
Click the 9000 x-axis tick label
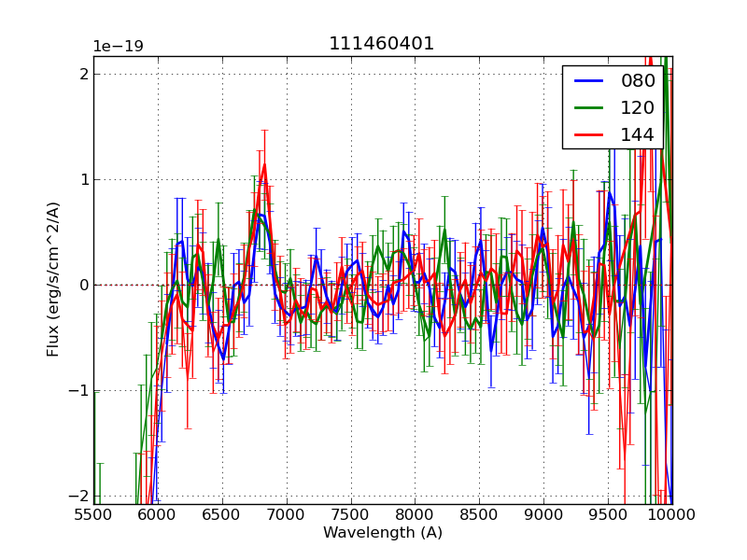[544, 514]
